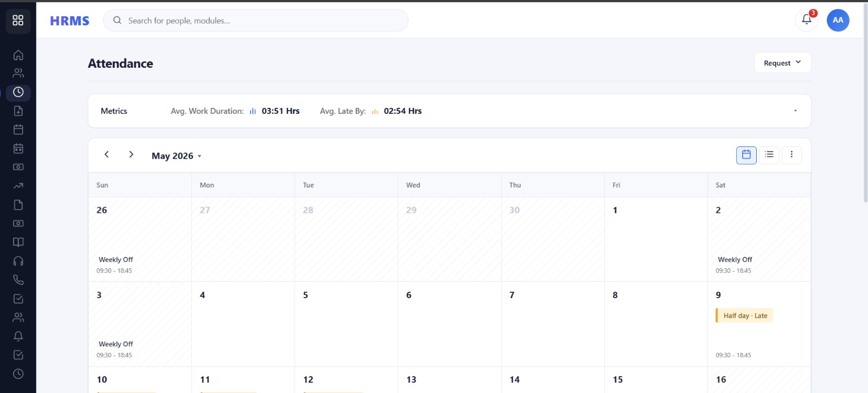
Task: Open the headset support sidebar icon
Action: coord(18,261)
